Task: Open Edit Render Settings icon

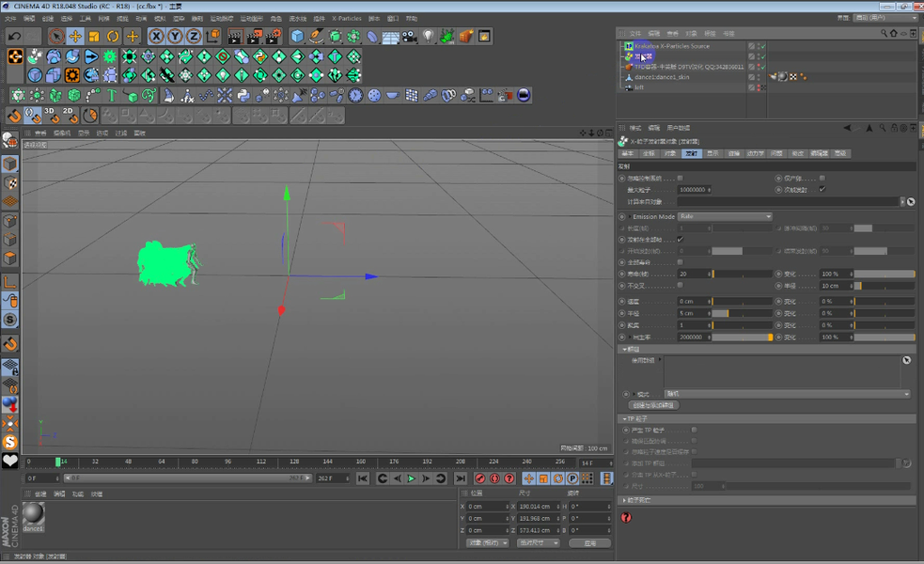Action: pyautogui.click(x=273, y=37)
